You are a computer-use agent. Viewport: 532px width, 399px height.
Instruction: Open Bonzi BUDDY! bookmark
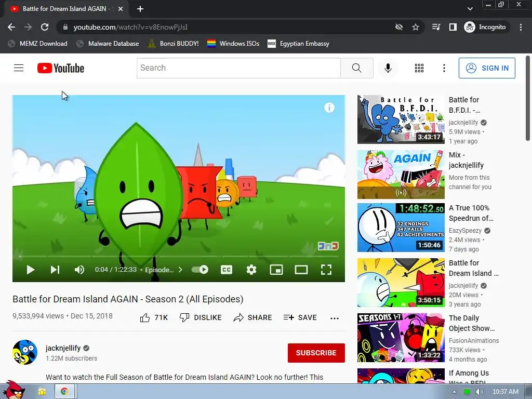[x=174, y=44]
